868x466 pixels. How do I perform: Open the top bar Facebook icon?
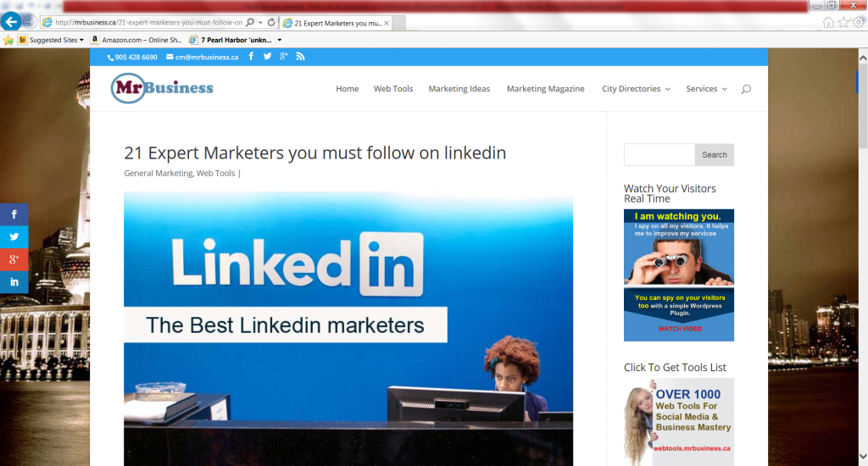click(x=251, y=57)
